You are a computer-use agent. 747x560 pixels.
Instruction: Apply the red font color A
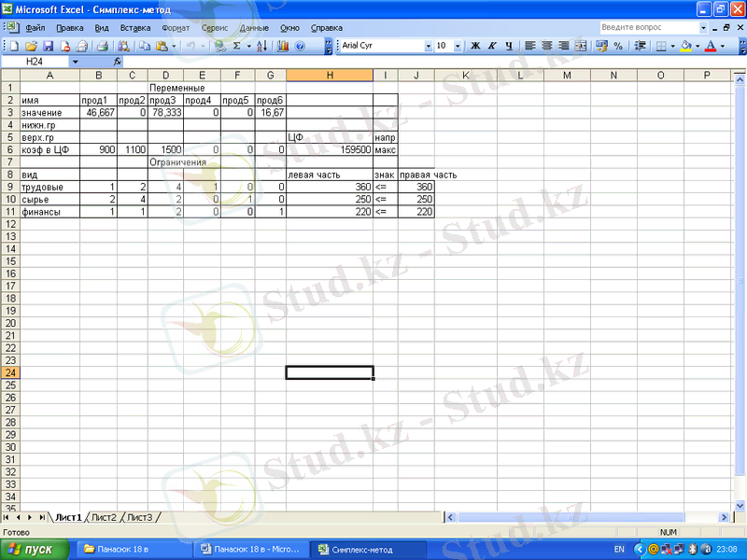pos(711,46)
